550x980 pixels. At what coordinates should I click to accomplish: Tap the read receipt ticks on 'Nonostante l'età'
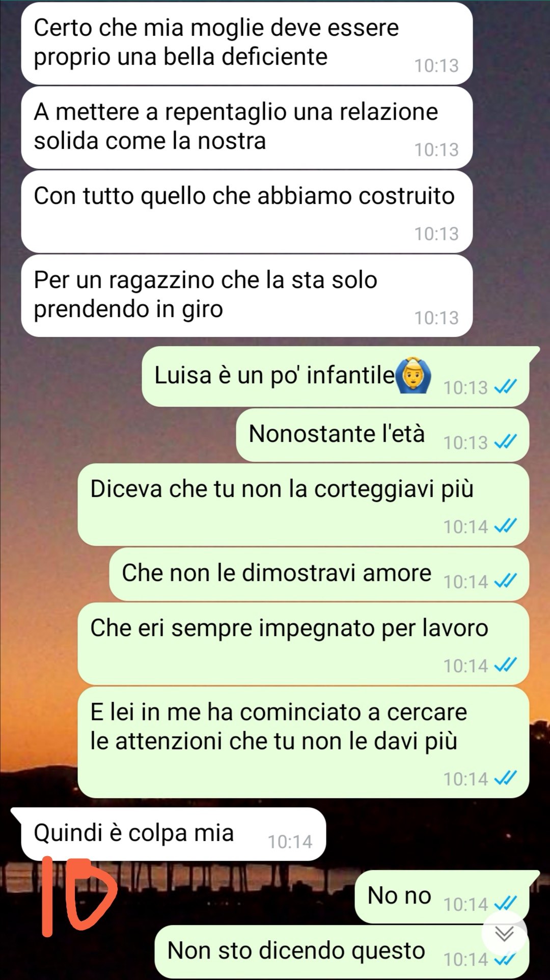[x=505, y=441]
